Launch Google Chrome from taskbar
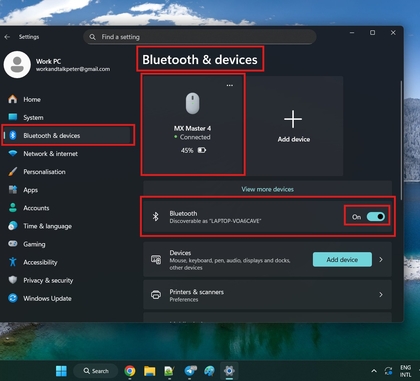Screen dimensions: 420x381 pyautogui.click(x=130, y=371)
